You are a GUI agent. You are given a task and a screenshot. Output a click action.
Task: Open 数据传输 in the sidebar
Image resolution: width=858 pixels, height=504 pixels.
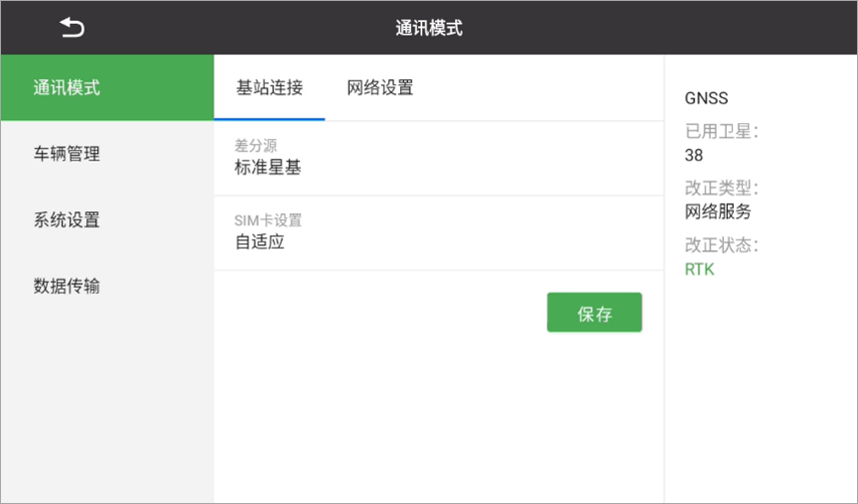(x=107, y=286)
